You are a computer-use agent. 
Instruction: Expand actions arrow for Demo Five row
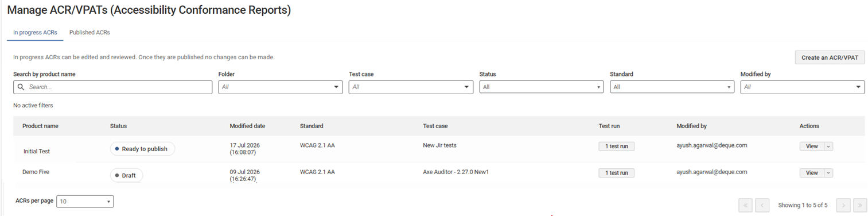click(x=828, y=173)
